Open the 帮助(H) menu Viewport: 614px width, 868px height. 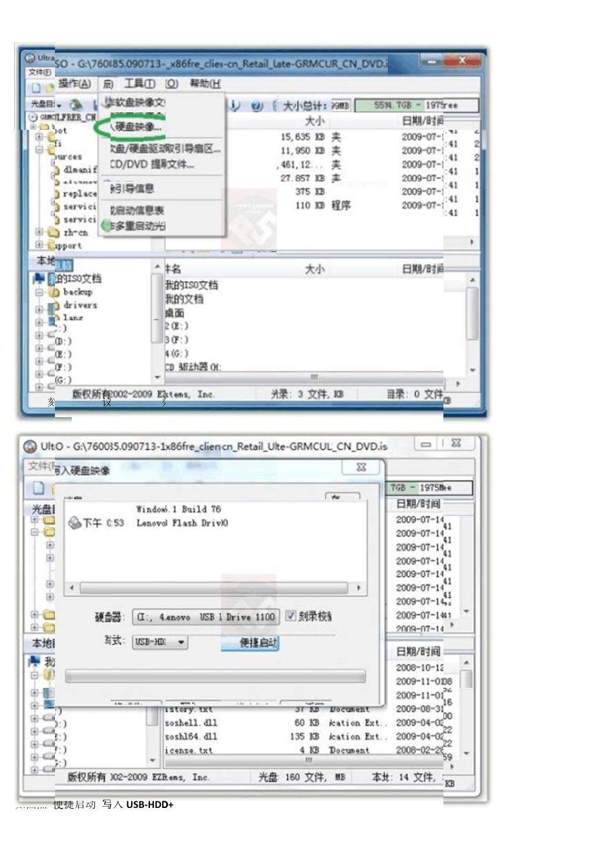[x=205, y=83]
